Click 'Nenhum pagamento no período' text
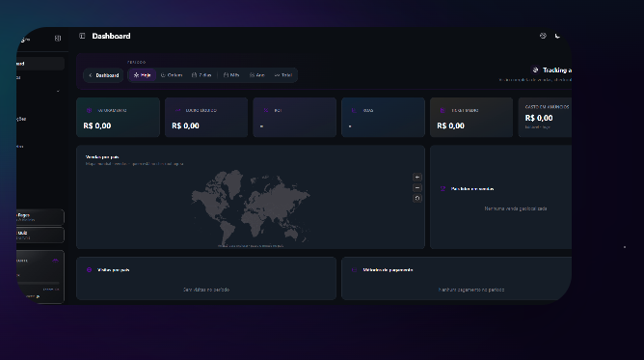The width and height of the screenshot is (644, 360). (x=471, y=290)
